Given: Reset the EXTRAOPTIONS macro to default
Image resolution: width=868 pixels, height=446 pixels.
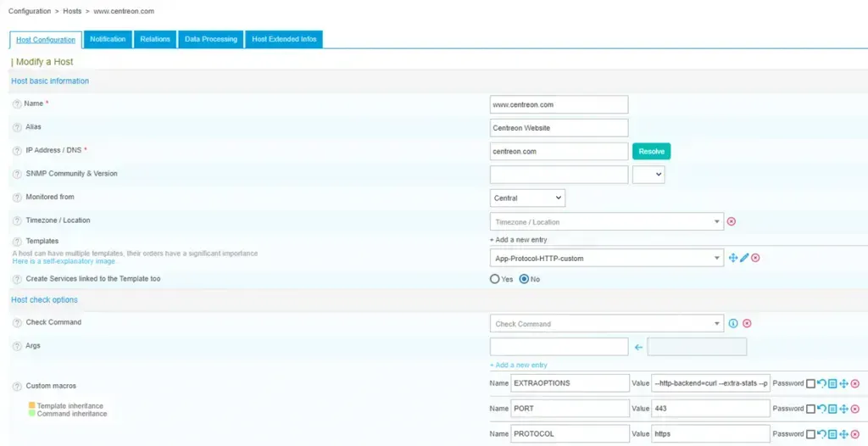Looking at the screenshot, I should [821, 383].
